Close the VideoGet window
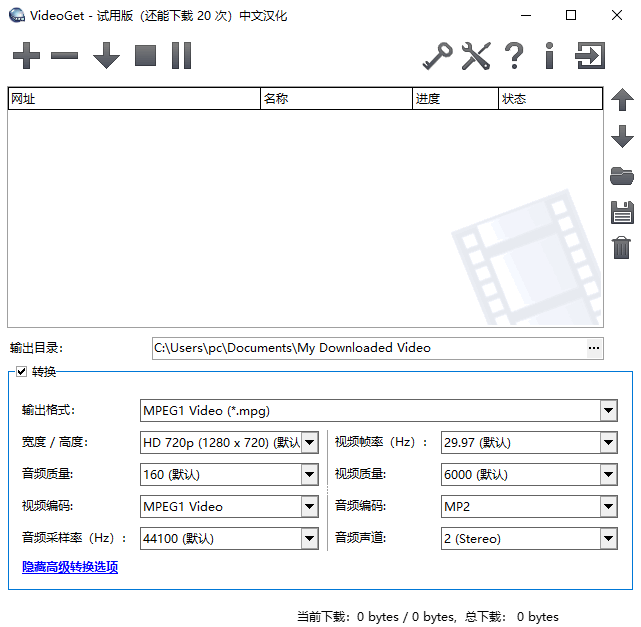This screenshot has width=641, height=627. (x=616, y=16)
